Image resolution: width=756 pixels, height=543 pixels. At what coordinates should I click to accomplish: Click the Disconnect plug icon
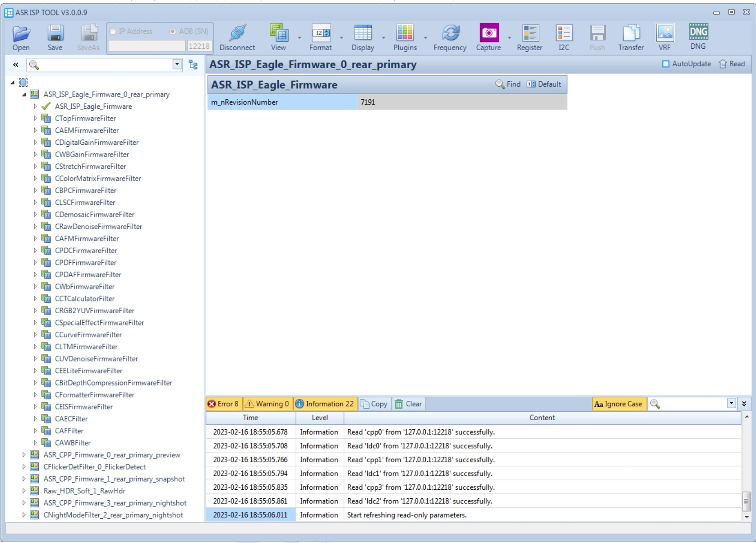237,33
